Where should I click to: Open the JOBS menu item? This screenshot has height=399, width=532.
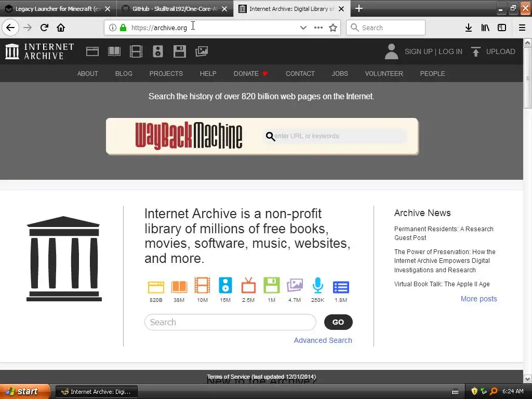[x=340, y=74]
